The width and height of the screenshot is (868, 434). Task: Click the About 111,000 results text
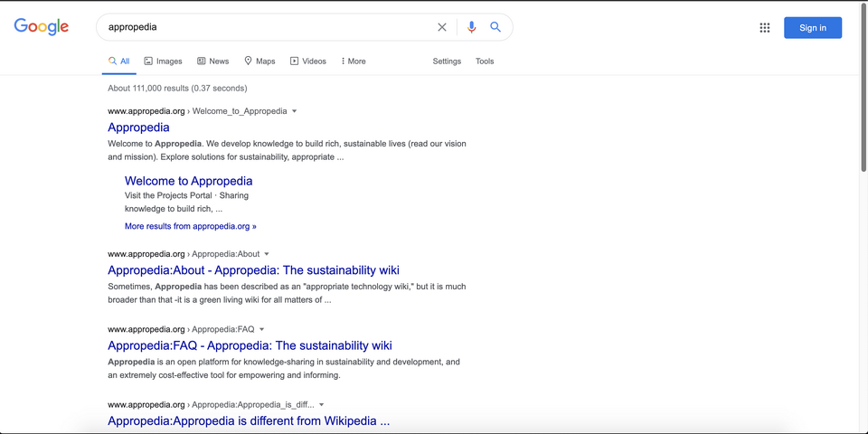pos(177,88)
